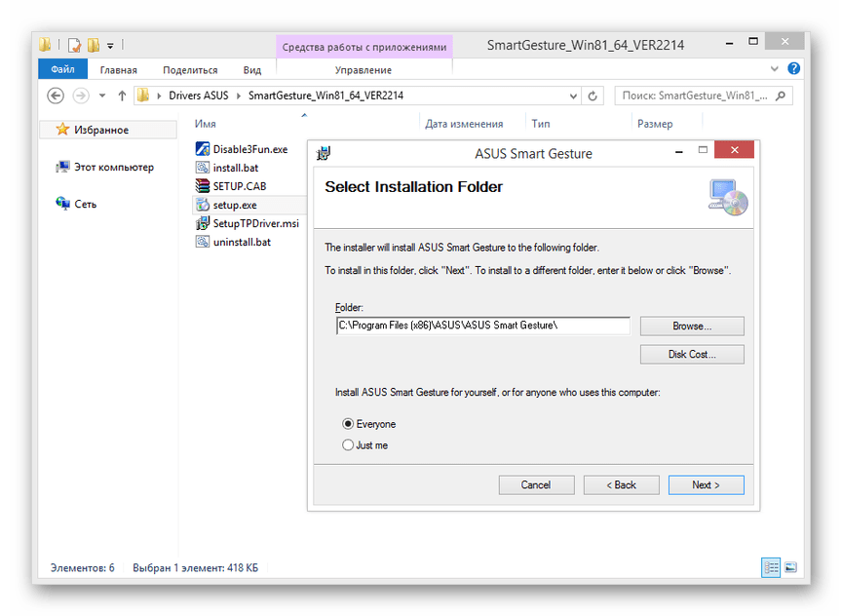842x616 pixels.
Task: Click the installation Folder path field
Action: 482,326
